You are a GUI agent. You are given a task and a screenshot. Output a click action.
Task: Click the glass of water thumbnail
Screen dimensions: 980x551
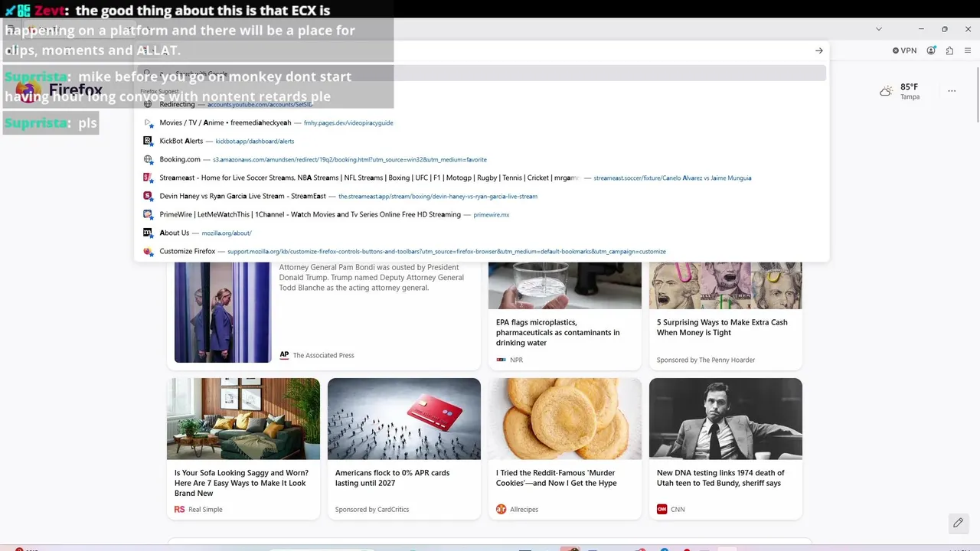[x=565, y=285]
